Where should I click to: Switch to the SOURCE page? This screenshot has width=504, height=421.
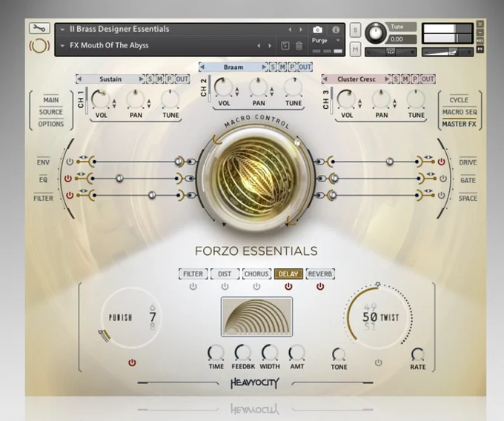click(51, 112)
